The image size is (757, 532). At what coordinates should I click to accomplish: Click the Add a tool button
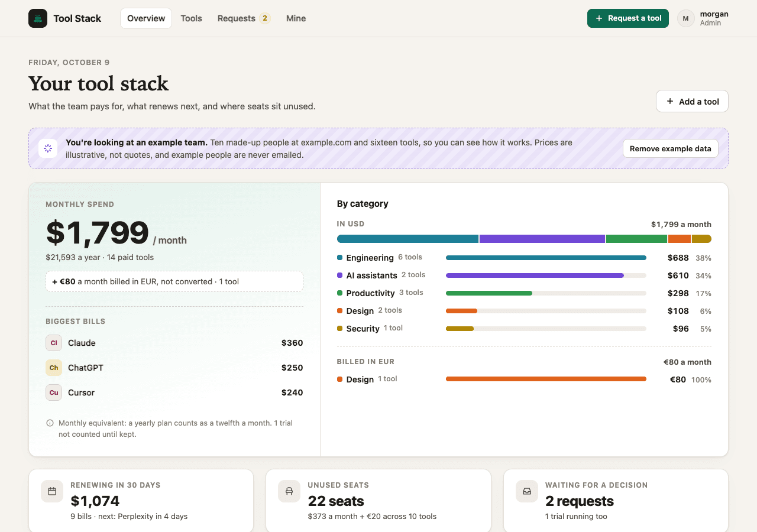click(692, 101)
